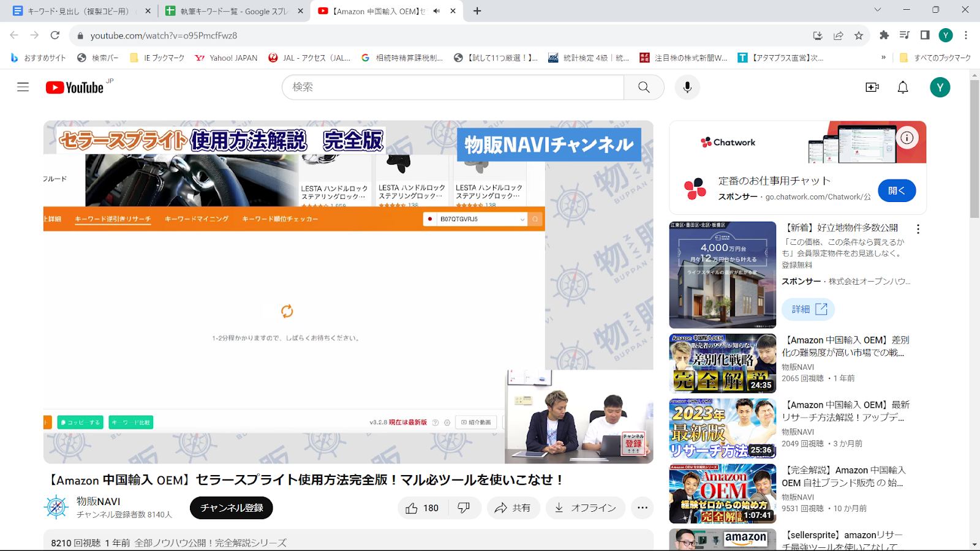Go to YouTube home via logo
This screenshot has width=980, height=551.
pyautogui.click(x=75, y=88)
